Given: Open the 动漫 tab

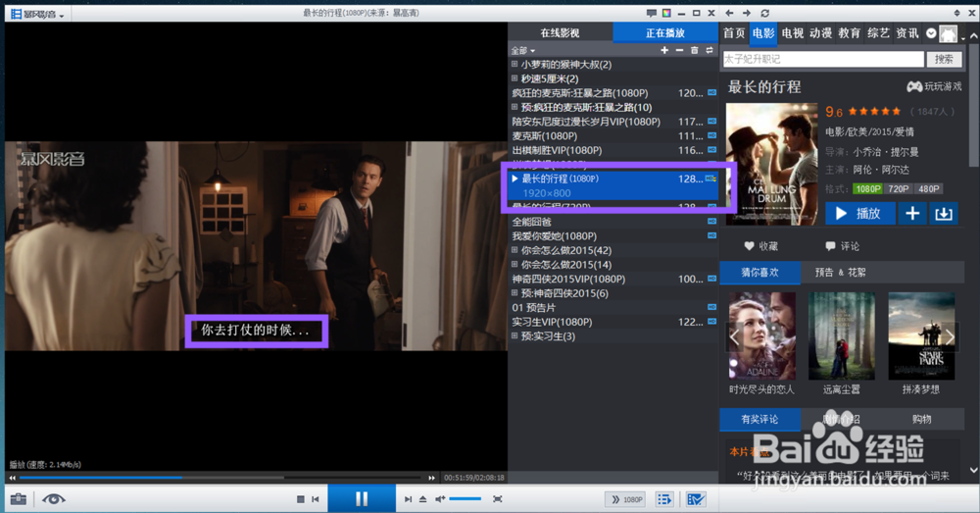Looking at the screenshot, I should coord(820,33).
